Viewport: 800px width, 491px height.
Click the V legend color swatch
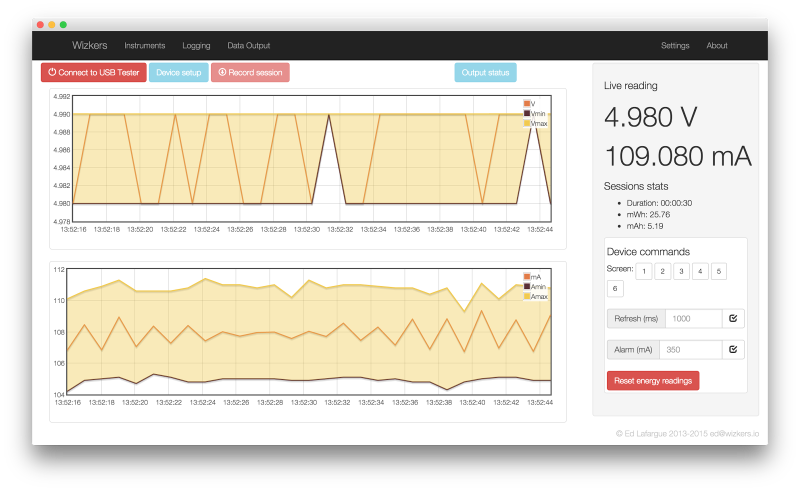tap(527, 104)
